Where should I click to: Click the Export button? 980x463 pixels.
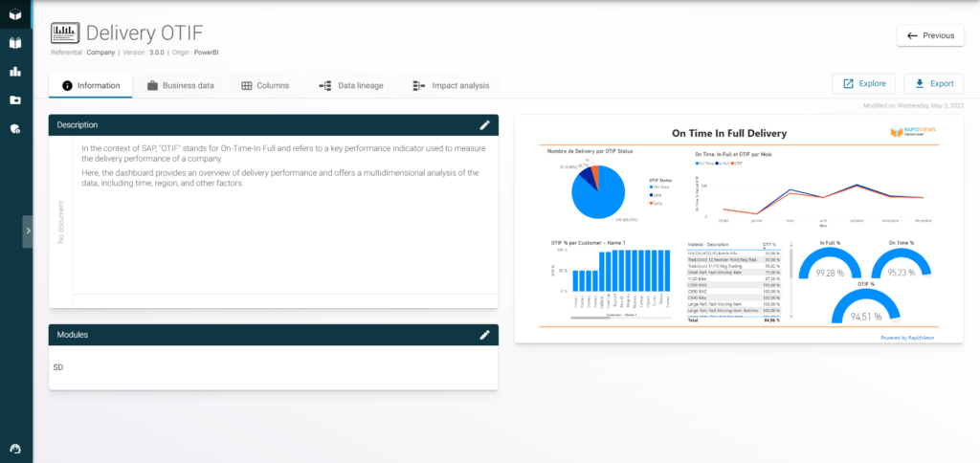click(933, 83)
